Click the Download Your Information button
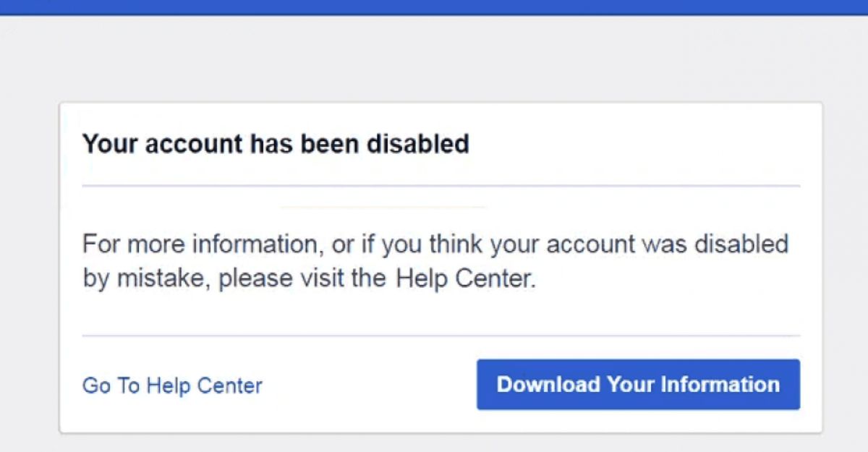The image size is (868, 452). (x=638, y=384)
